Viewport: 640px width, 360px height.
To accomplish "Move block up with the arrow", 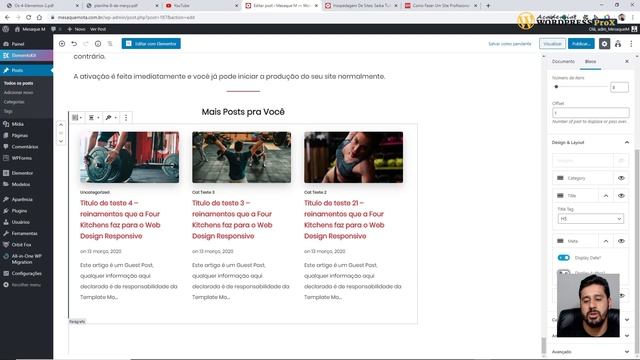I will pos(61,125).
